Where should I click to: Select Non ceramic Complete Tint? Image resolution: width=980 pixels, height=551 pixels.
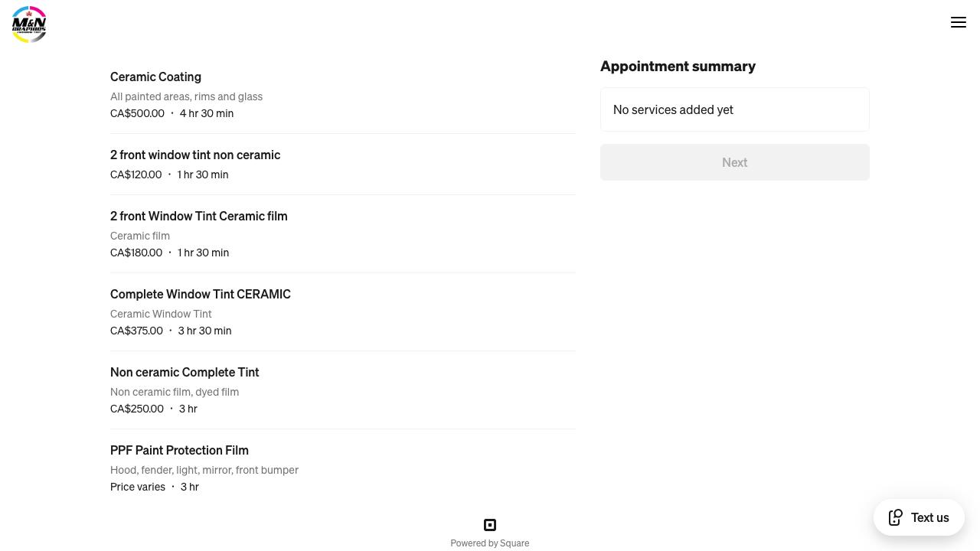pyautogui.click(x=185, y=372)
